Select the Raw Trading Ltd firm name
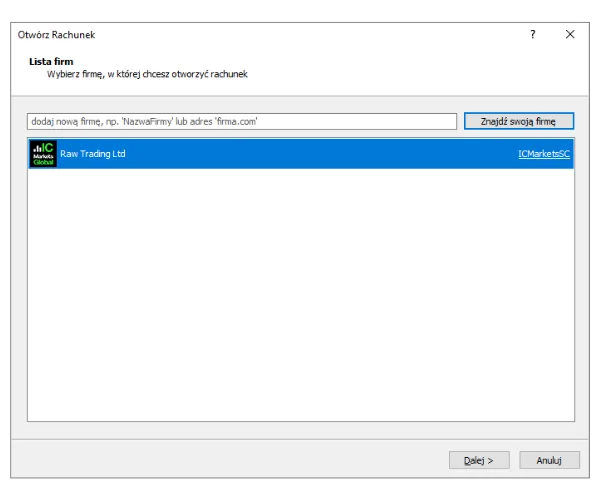The width and height of the screenshot is (600, 500). point(93,154)
